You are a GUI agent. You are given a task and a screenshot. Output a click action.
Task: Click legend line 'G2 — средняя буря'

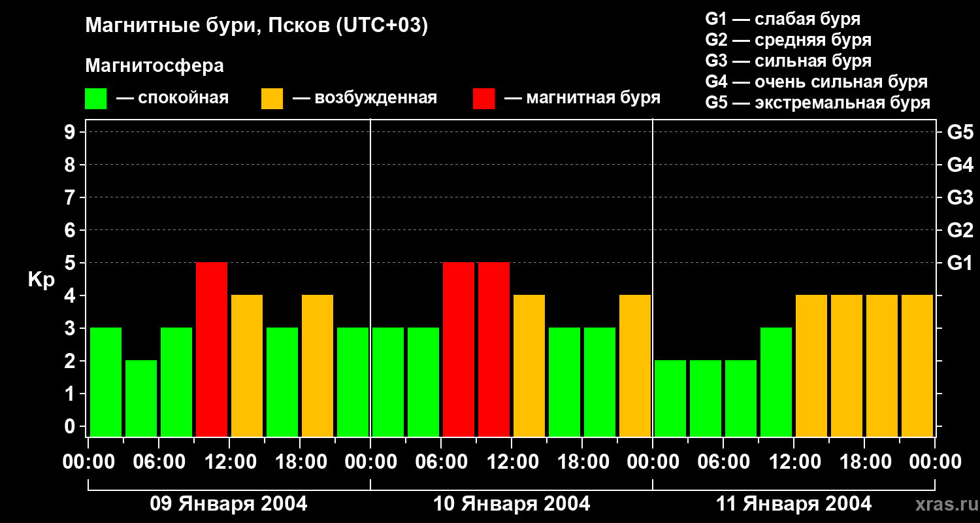coord(788,40)
